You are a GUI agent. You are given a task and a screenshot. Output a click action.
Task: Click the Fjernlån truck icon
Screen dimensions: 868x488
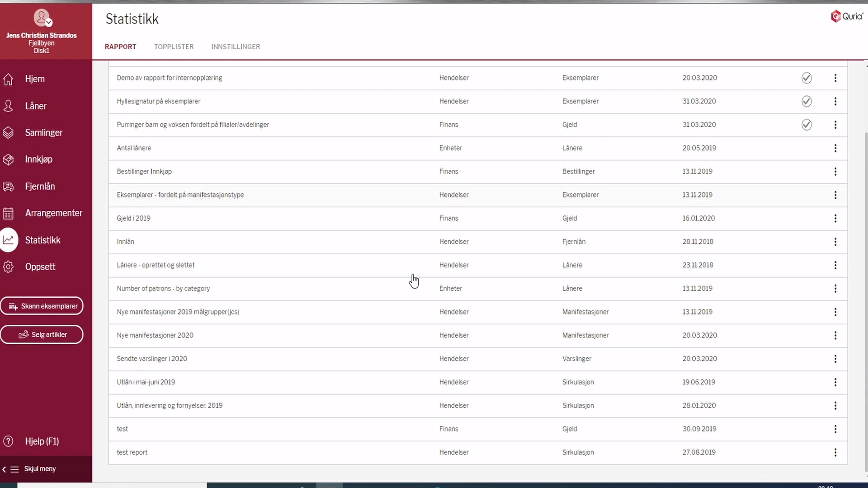coord(8,187)
